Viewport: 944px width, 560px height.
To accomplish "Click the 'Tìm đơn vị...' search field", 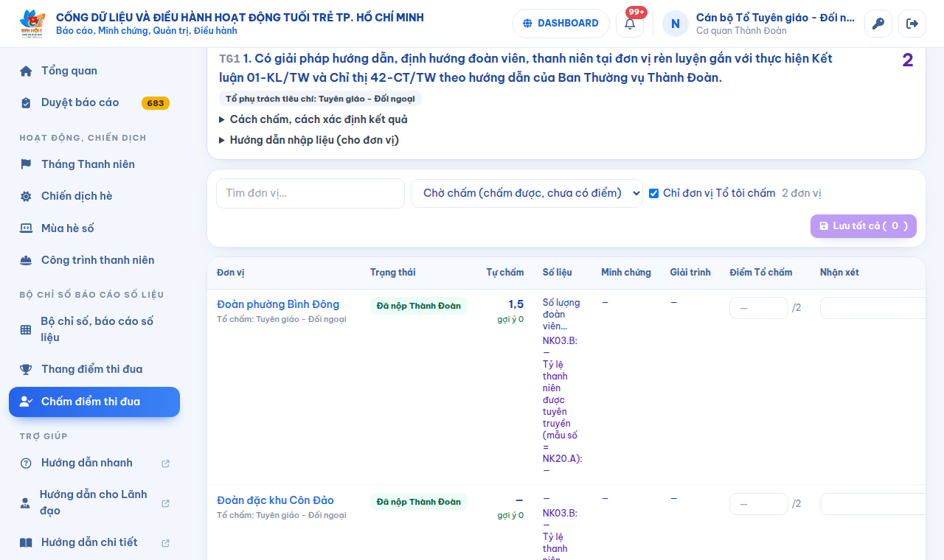I will (310, 193).
